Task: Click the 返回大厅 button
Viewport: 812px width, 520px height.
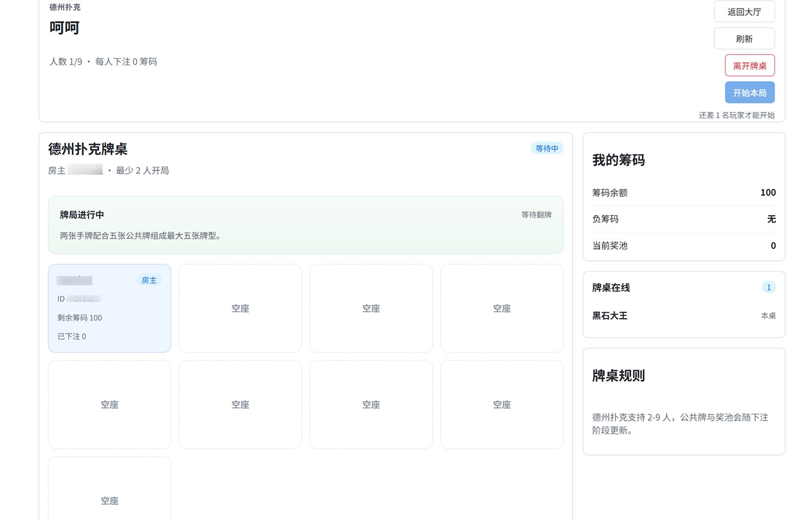Action: pos(744,12)
